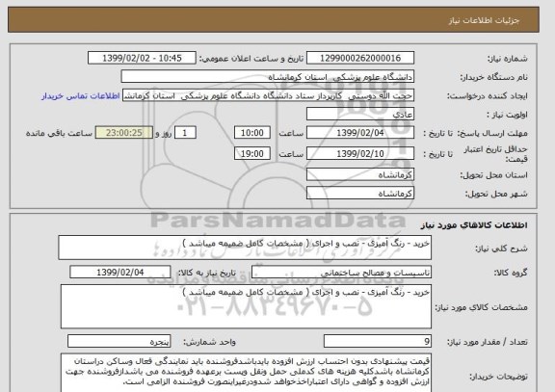Click the request creator field
The height and width of the screenshot is (392, 555).
click(x=268, y=96)
